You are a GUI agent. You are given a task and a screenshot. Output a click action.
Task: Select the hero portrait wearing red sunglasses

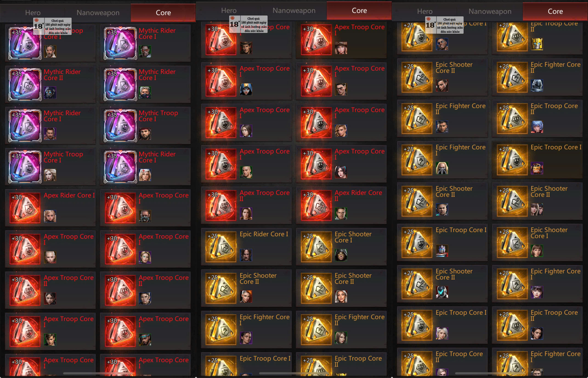click(x=145, y=51)
